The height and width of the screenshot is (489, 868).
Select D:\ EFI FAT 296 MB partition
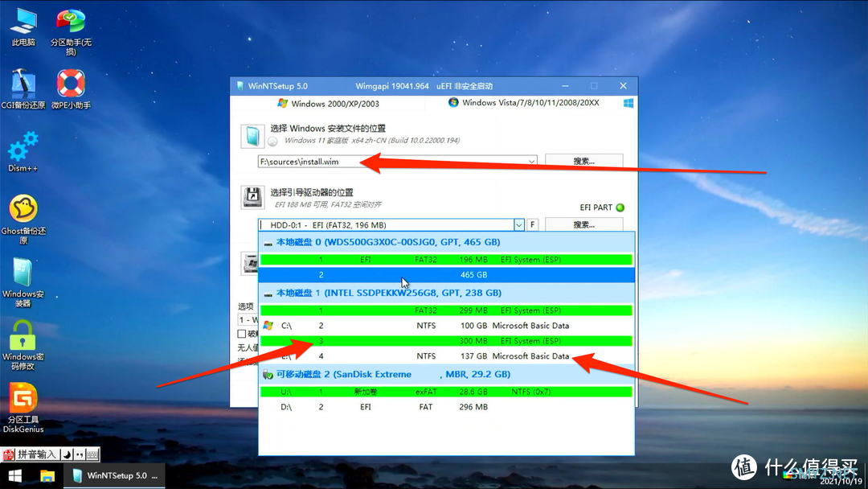click(446, 407)
